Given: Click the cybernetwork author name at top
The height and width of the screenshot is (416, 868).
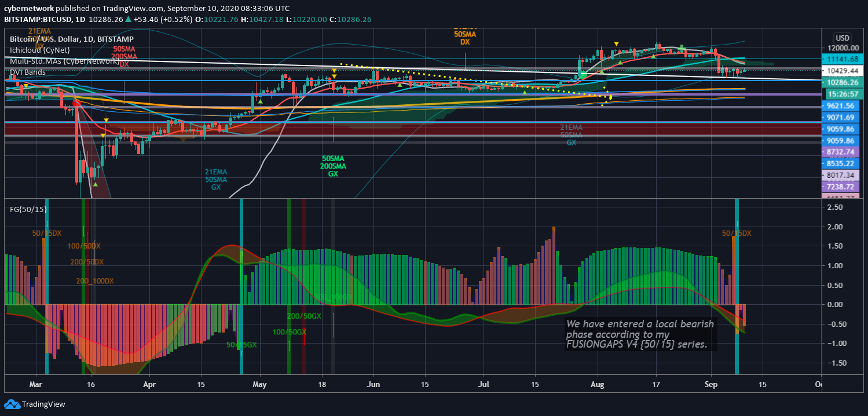Looking at the screenshot, I should tap(30, 9).
